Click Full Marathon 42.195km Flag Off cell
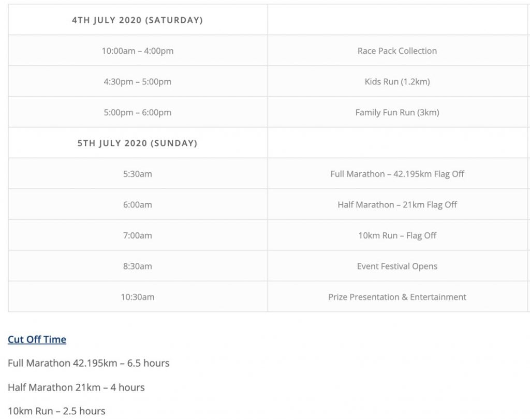530x420 pixels. tap(397, 174)
